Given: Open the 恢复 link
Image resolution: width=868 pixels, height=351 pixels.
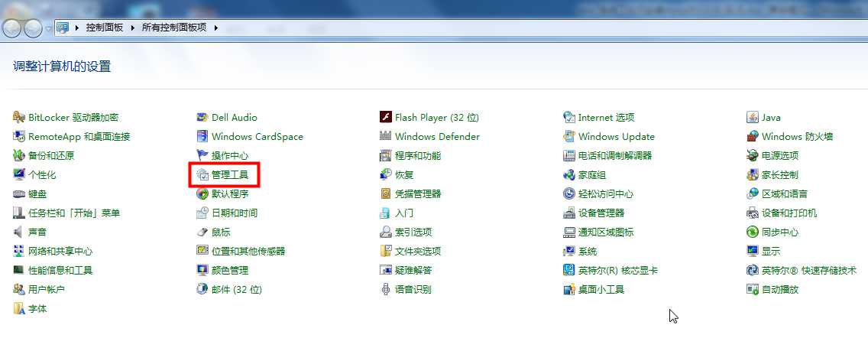Looking at the screenshot, I should (x=404, y=174).
